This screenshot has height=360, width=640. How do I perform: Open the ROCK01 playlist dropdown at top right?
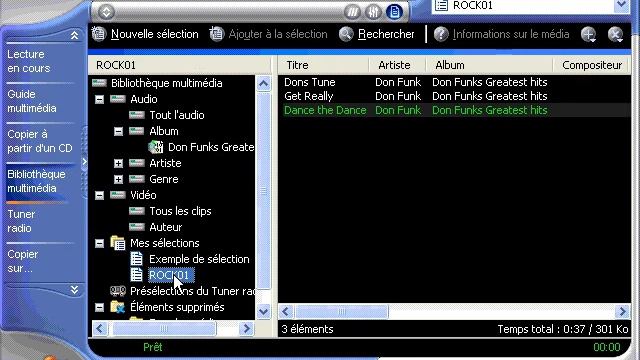(x=622, y=5)
